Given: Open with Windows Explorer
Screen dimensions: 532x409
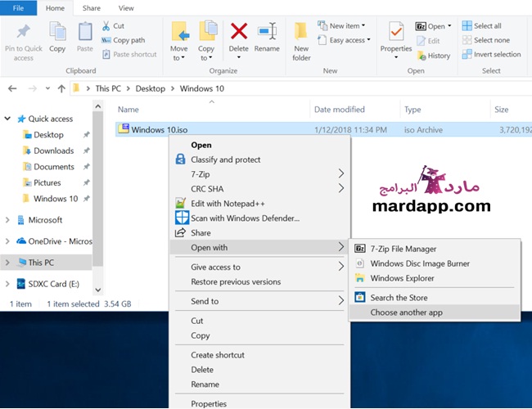Looking at the screenshot, I should 402,278.
